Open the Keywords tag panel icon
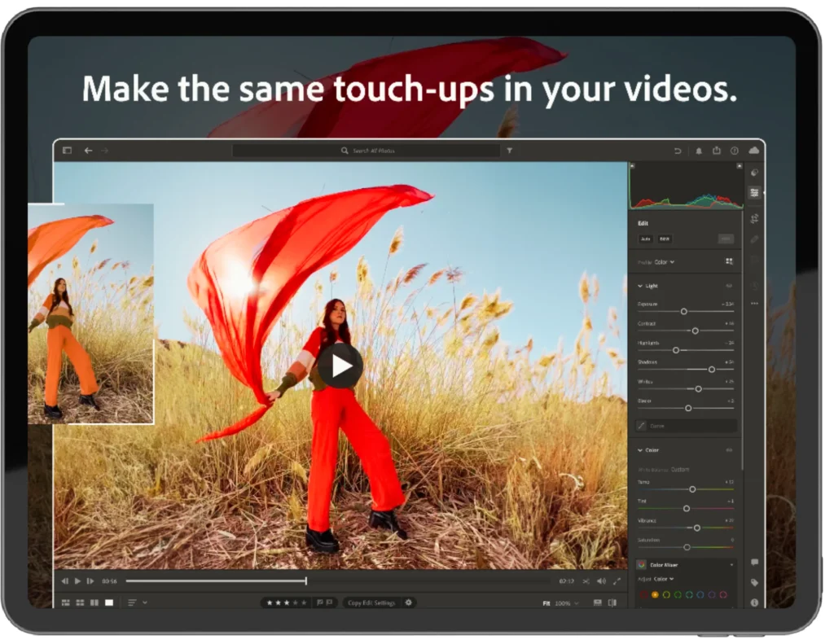834x644 pixels. [754, 581]
